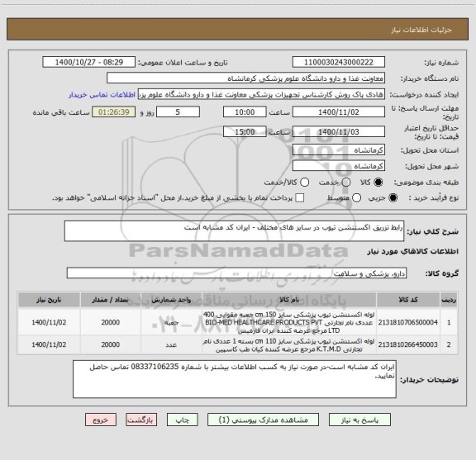Click the اطلاعات کالاهای مورد نیاز section heading

413,252
